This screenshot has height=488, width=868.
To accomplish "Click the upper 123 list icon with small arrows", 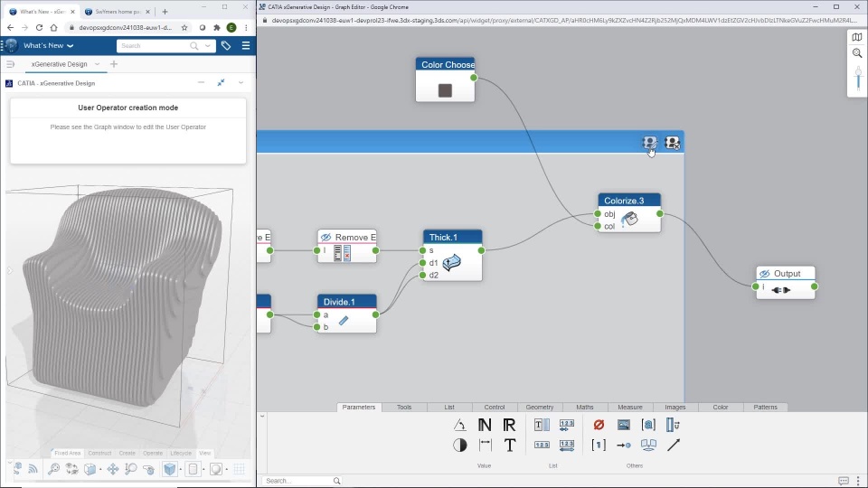I will pyautogui.click(x=566, y=425).
